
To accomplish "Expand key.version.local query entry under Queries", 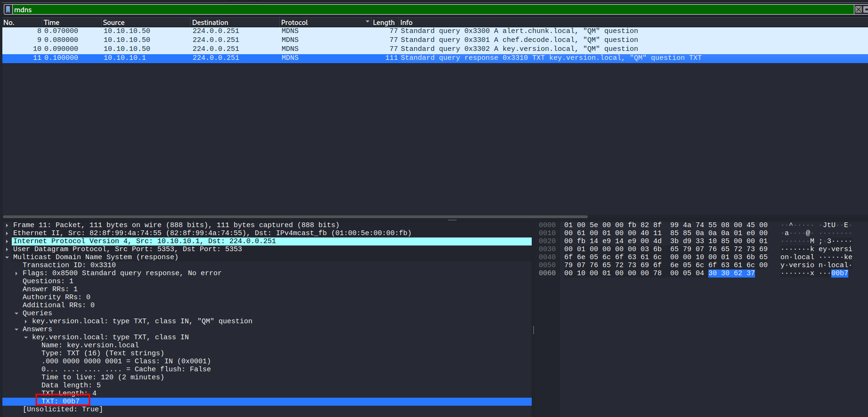I will (x=26, y=321).
